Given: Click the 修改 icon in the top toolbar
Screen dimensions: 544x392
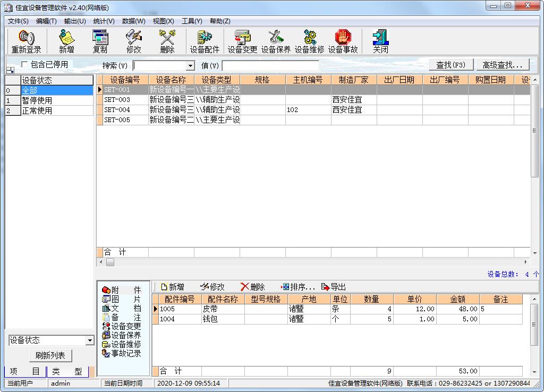Looking at the screenshot, I should point(133,41).
